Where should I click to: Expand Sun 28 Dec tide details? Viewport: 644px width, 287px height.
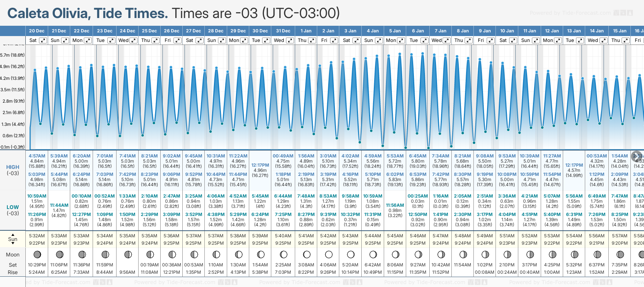coord(222,40)
